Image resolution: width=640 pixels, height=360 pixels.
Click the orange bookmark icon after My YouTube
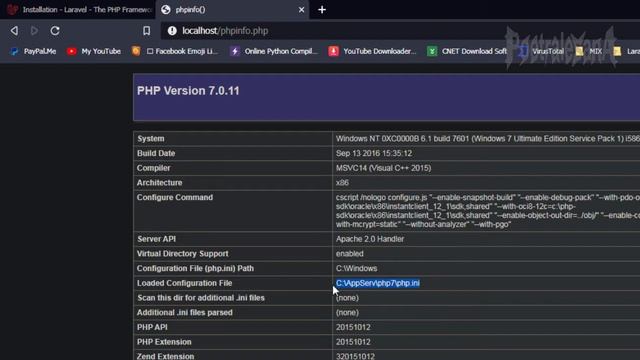[x=136, y=51]
